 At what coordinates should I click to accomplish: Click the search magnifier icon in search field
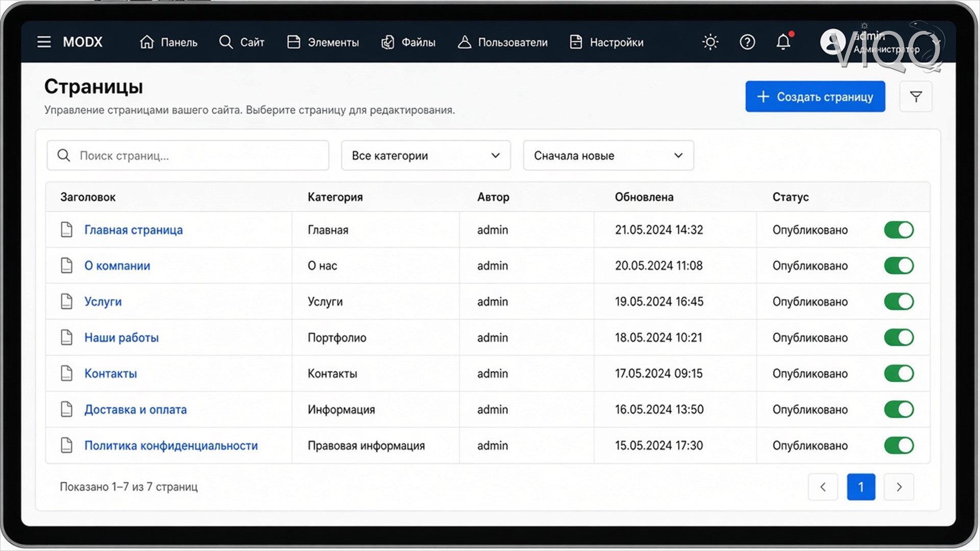pos(64,155)
